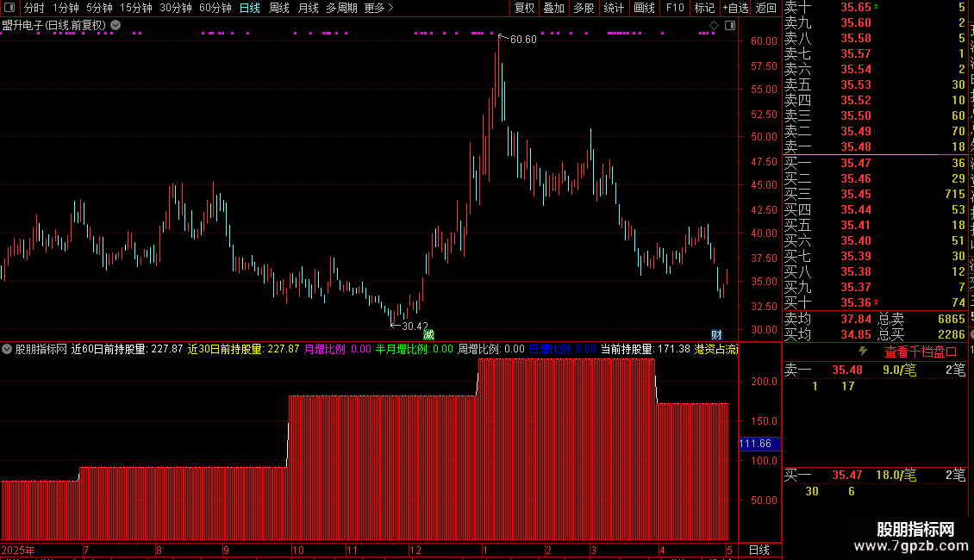The width and height of the screenshot is (974, 560).
Task: Click the blue 财 marker on chart
Action: click(716, 334)
